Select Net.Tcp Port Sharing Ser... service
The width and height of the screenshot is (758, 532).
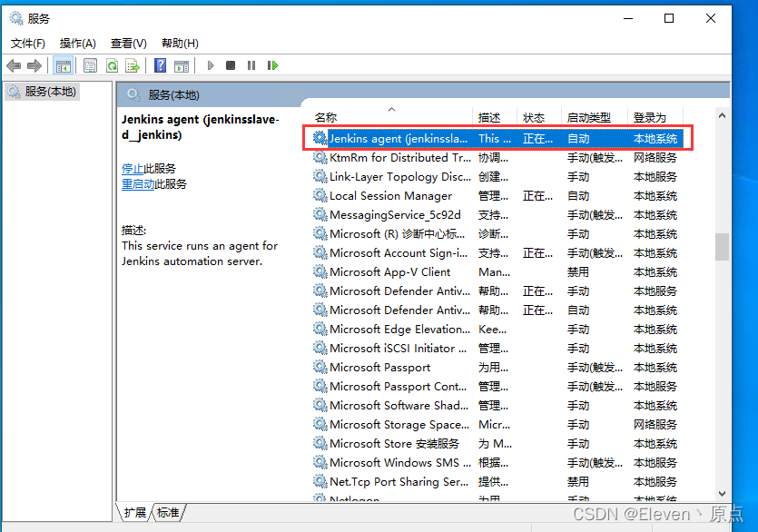pos(497,482)
